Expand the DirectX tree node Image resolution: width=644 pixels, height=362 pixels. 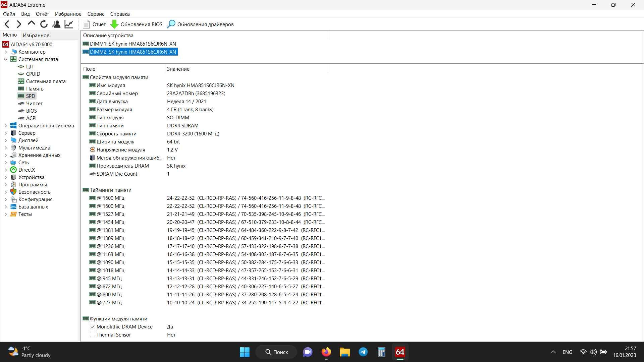coord(6,170)
